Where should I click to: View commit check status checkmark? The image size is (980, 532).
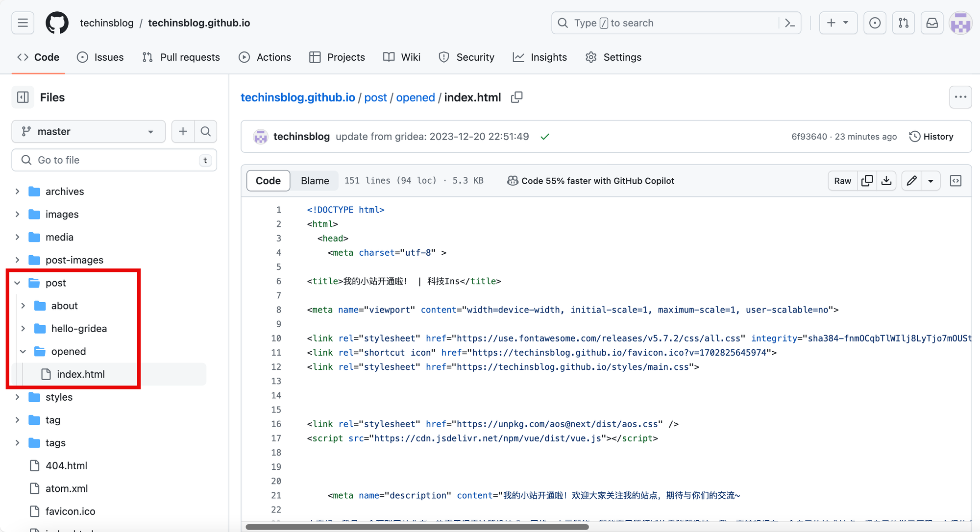point(544,137)
